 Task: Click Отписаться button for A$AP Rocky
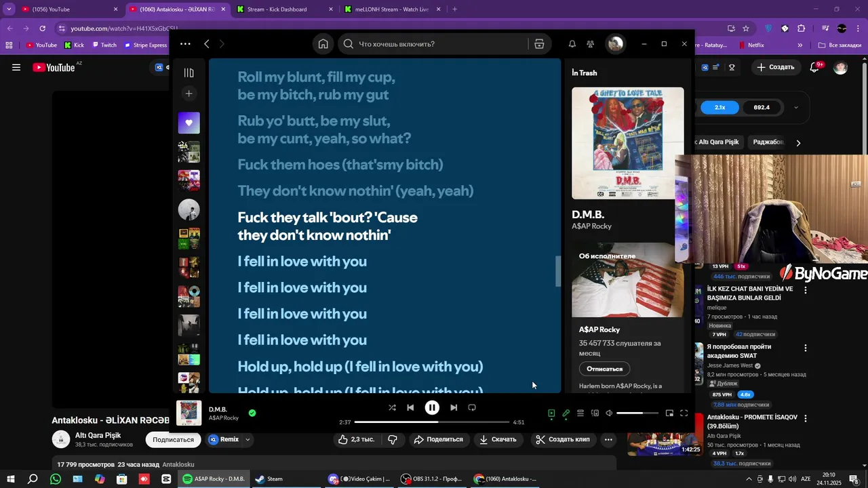coord(604,369)
